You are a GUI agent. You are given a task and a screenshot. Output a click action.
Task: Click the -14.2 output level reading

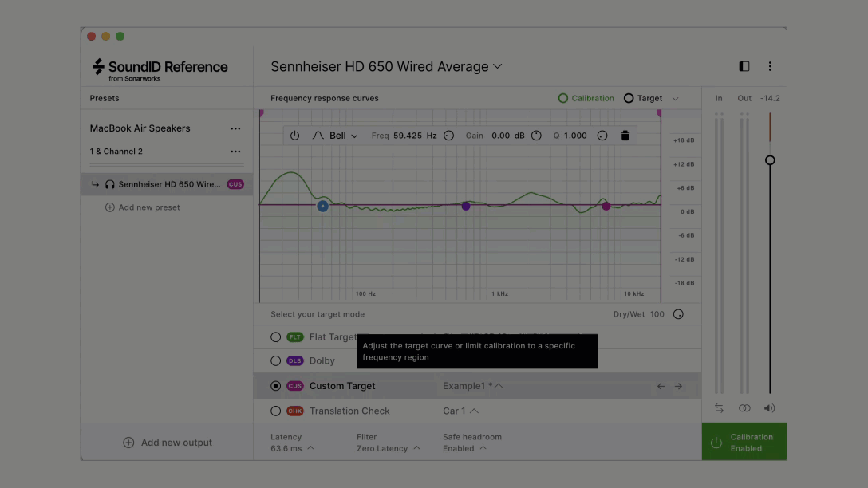(x=770, y=99)
